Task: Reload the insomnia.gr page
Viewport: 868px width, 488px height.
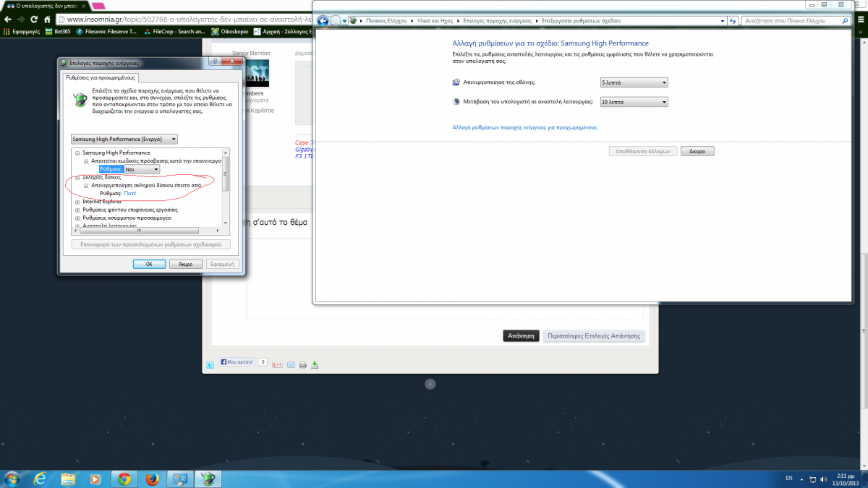Action: (33, 20)
